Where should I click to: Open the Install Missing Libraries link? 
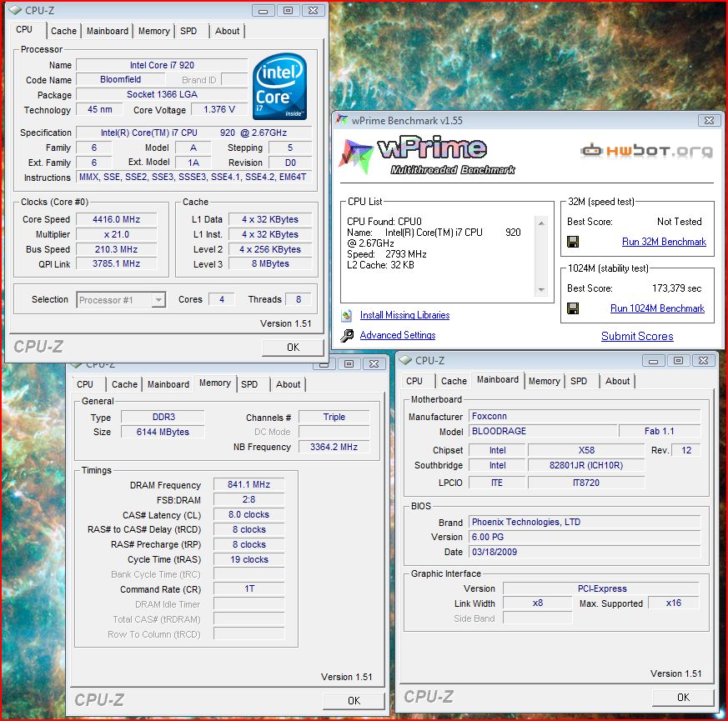coord(404,316)
